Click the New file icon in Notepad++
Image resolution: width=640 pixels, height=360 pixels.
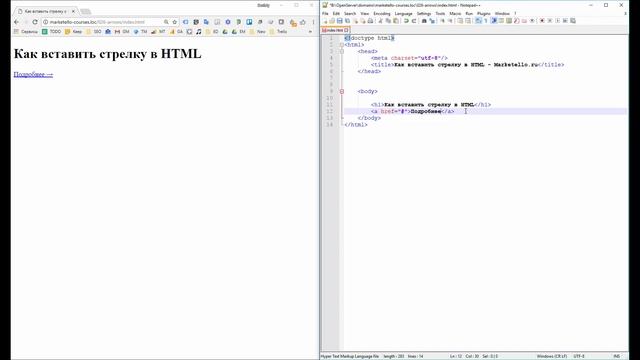[325, 21]
